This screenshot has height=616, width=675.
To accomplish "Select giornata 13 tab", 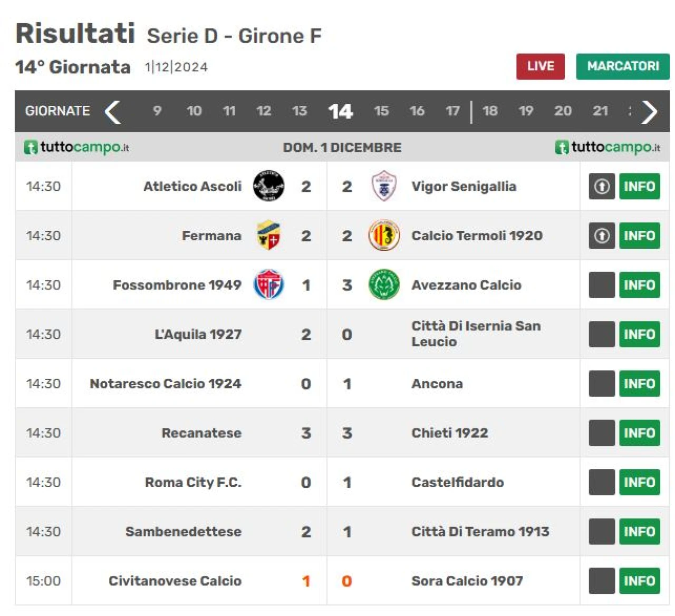I will click(300, 111).
